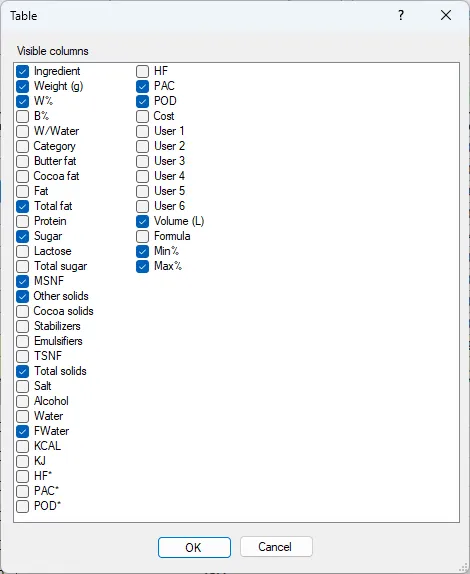This screenshot has height=574, width=470.
Task: Disable the Sugar column checkbox
Action: 22,236
